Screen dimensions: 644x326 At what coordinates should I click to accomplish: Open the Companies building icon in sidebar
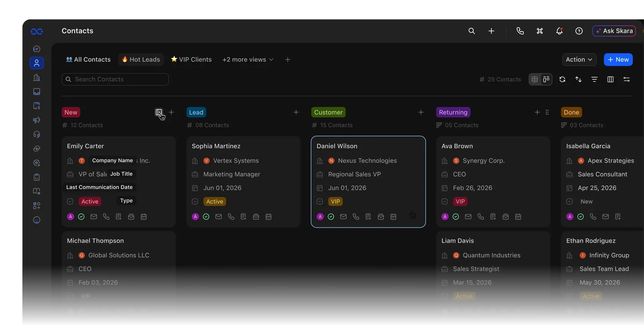click(37, 77)
